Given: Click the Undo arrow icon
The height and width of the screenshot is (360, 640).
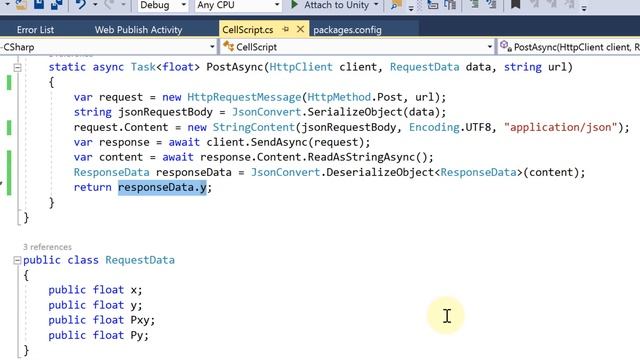Looking at the screenshot, I should click(80, 4).
